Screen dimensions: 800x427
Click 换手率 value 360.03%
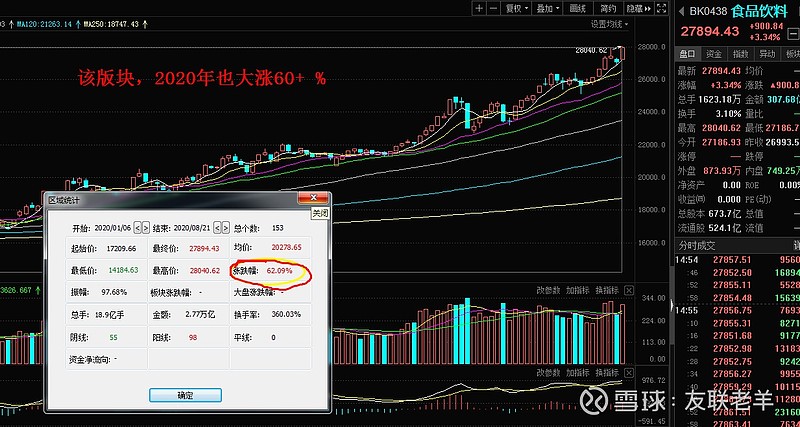[x=286, y=314]
